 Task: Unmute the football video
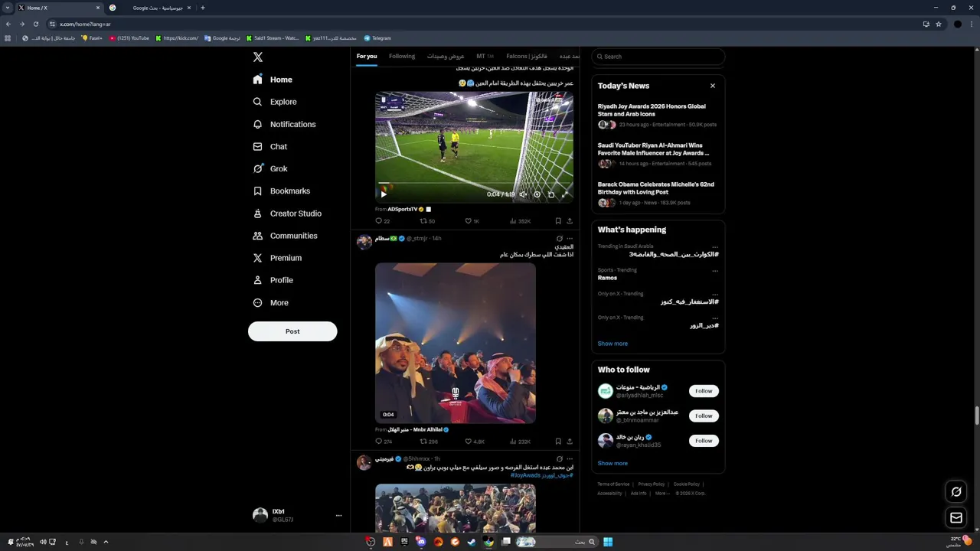click(x=523, y=194)
